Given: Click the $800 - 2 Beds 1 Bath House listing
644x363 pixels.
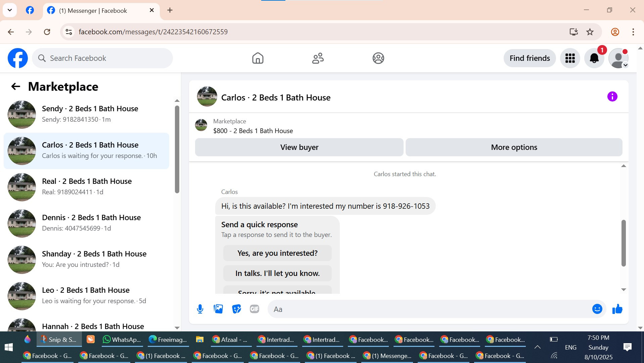Looking at the screenshot, I should coord(253,131).
